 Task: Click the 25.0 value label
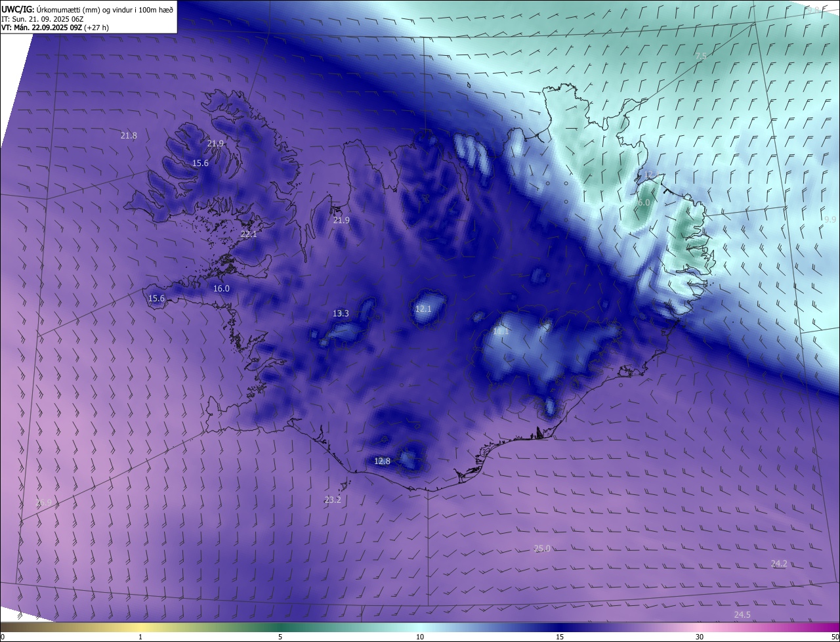[x=542, y=548]
